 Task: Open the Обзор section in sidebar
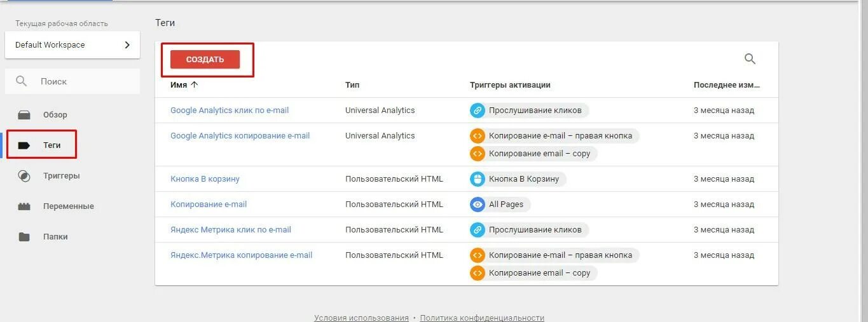click(x=55, y=115)
